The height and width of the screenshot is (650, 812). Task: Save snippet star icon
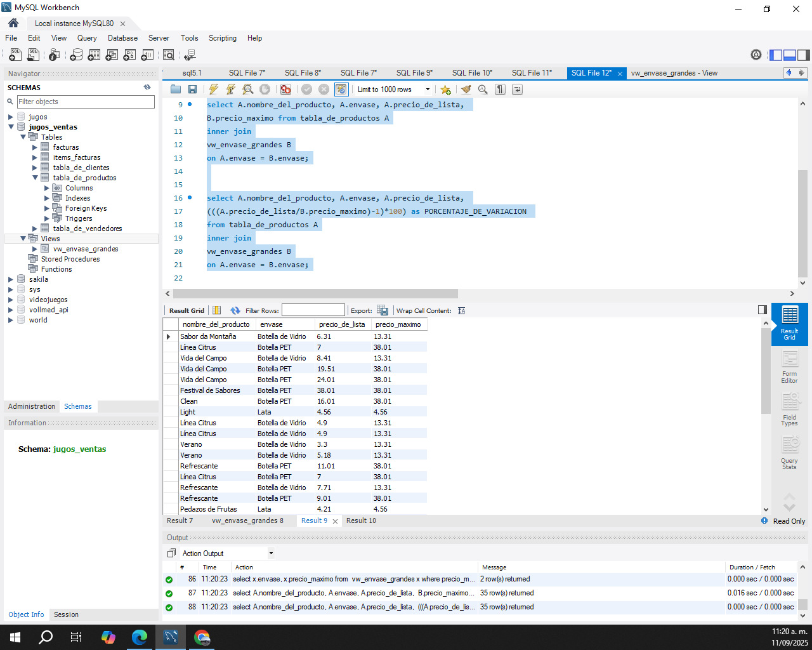click(446, 90)
